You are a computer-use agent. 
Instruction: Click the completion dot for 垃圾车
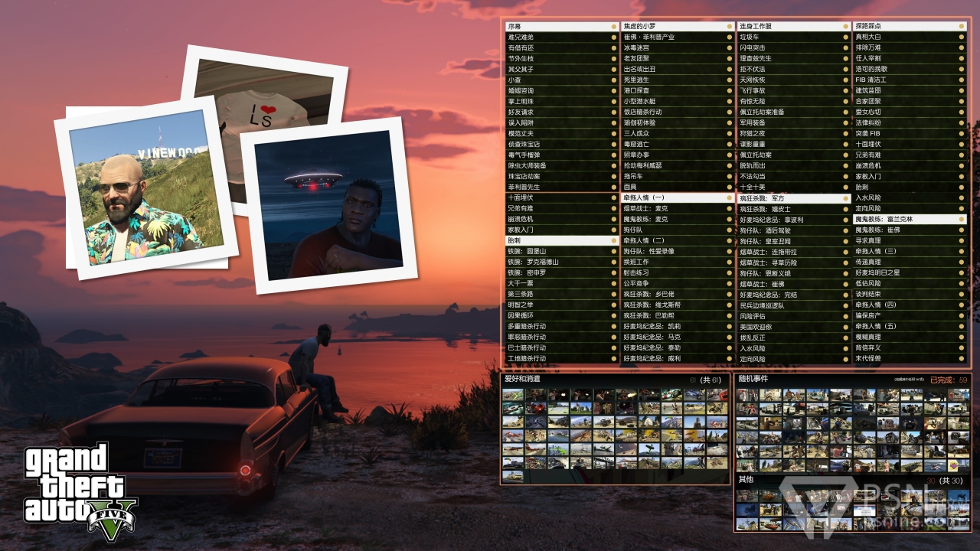coord(844,37)
